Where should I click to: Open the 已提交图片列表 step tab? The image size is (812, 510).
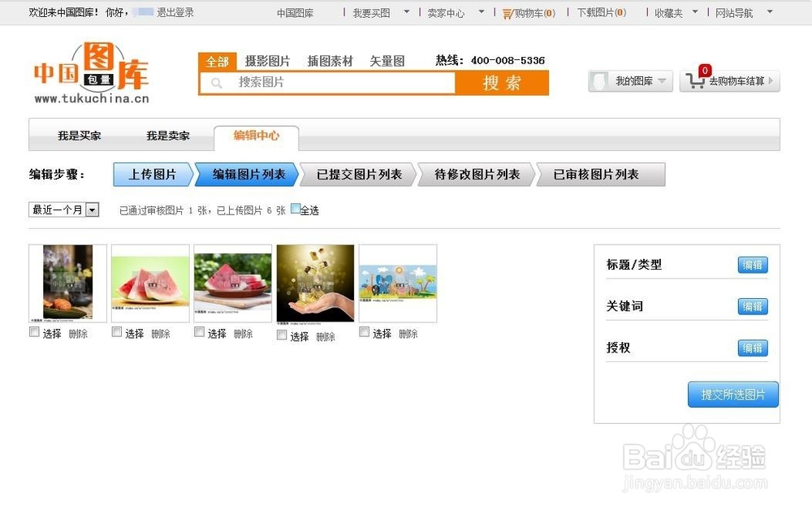(356, 173)
